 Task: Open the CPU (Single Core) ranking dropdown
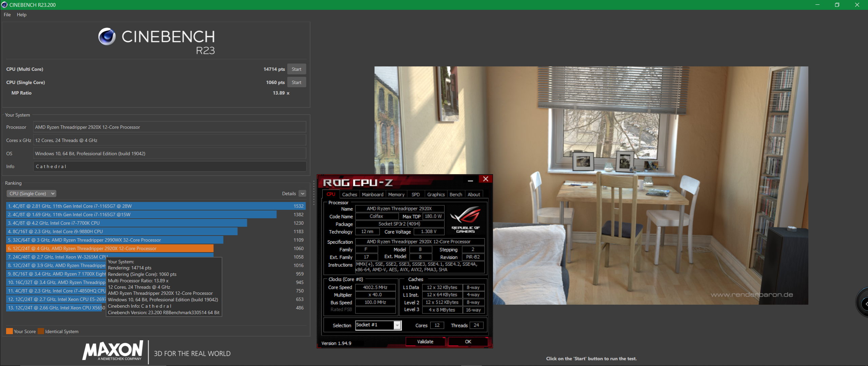[31, 194]
